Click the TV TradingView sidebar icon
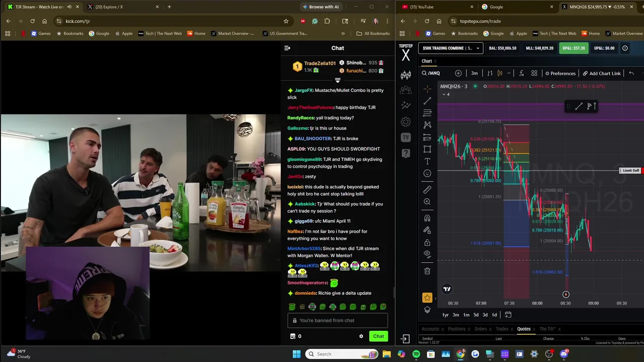The width and height of the screenshot is (644, 362). [406, 137]
